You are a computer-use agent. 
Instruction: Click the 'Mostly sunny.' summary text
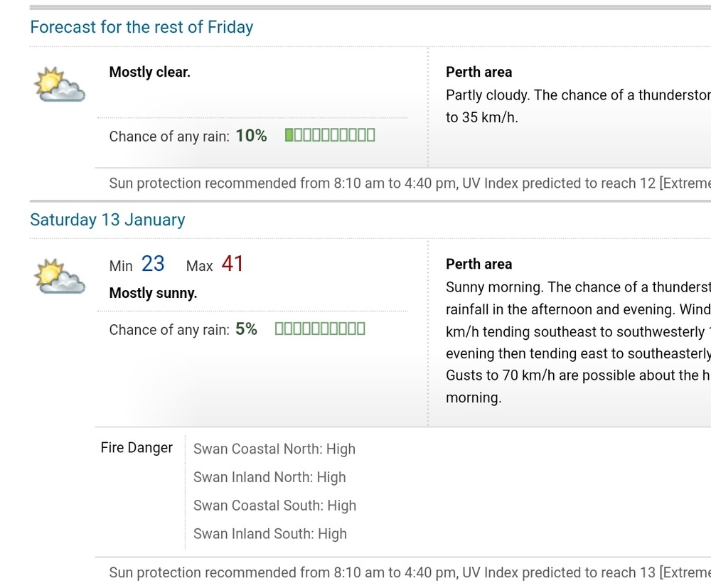[x=154, y=294]
